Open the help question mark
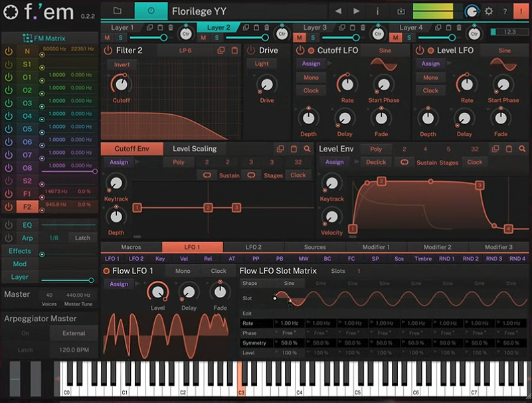The image size is (532, 403). click(x=505, y=11)
